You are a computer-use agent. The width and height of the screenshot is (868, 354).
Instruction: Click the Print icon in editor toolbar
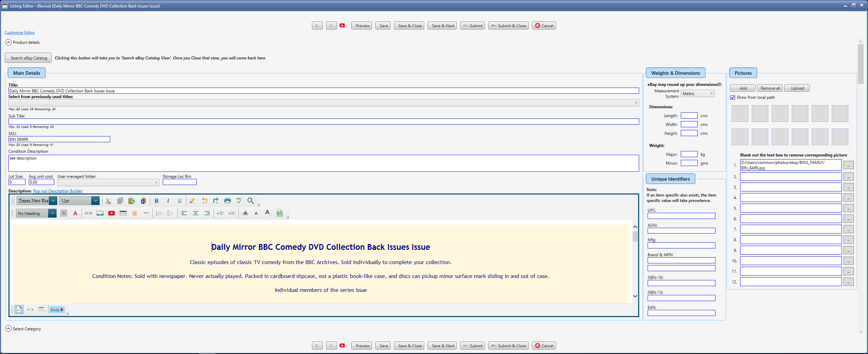coord(228,201)
